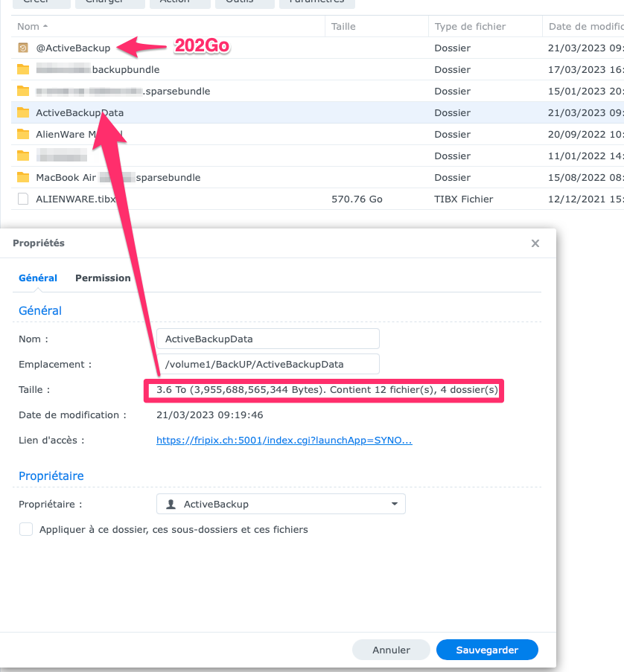The width and height of the screenshot is (624, 672).
Task: Expand the Propriétaire dropdown arrow
Action: (394, 505)
